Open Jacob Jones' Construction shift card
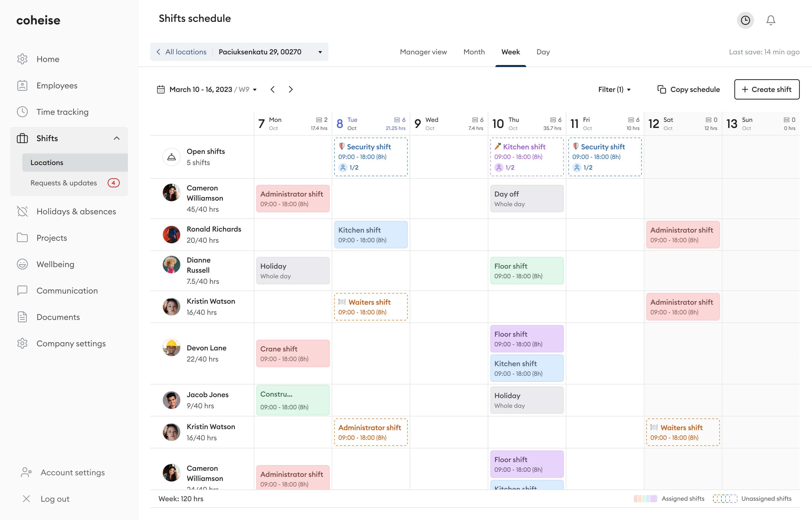The height and width of the screenshot is (520, 812). (293, 400)
